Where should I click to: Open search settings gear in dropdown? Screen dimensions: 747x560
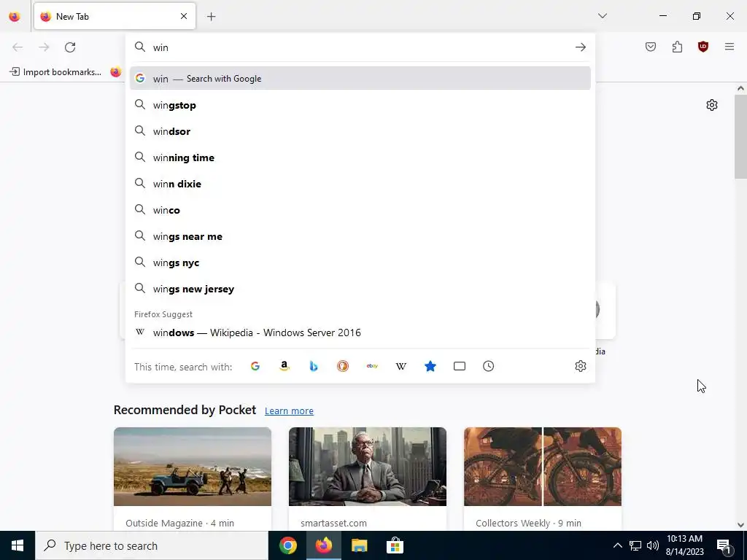580,366
